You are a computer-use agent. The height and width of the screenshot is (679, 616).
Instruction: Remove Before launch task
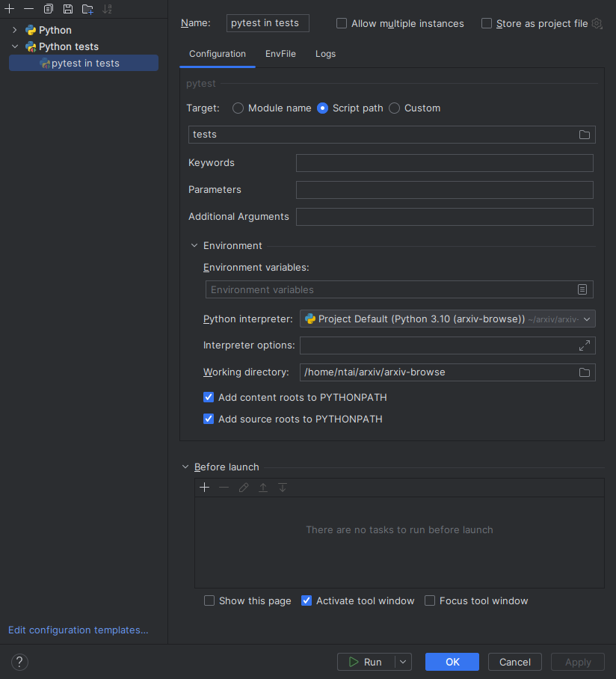point(224,488)
